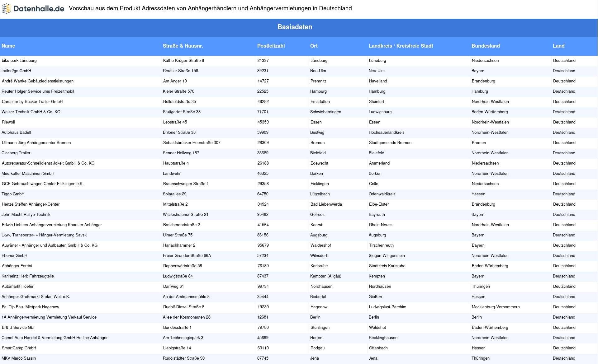The width and height of the screenshot is (598, 364).
Task: Click the Land column header
Action: pyautogui.click(x=558, y=46)
